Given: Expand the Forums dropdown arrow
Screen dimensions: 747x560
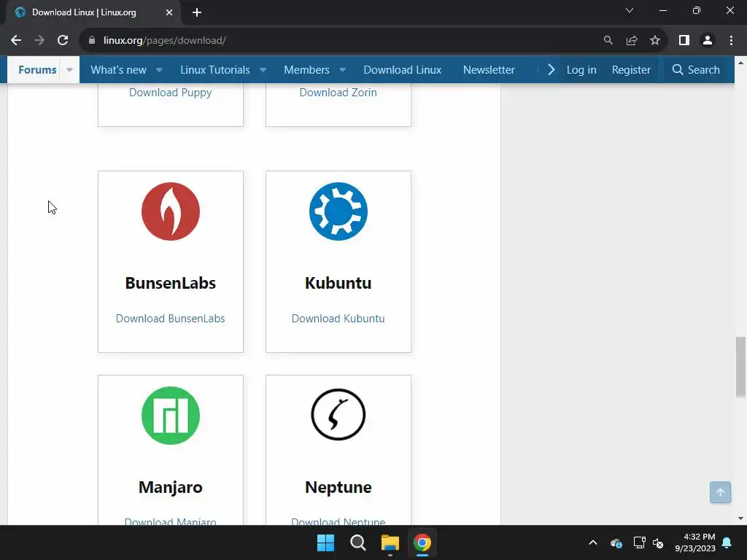Looking at the screenshot, I should 69,70.
